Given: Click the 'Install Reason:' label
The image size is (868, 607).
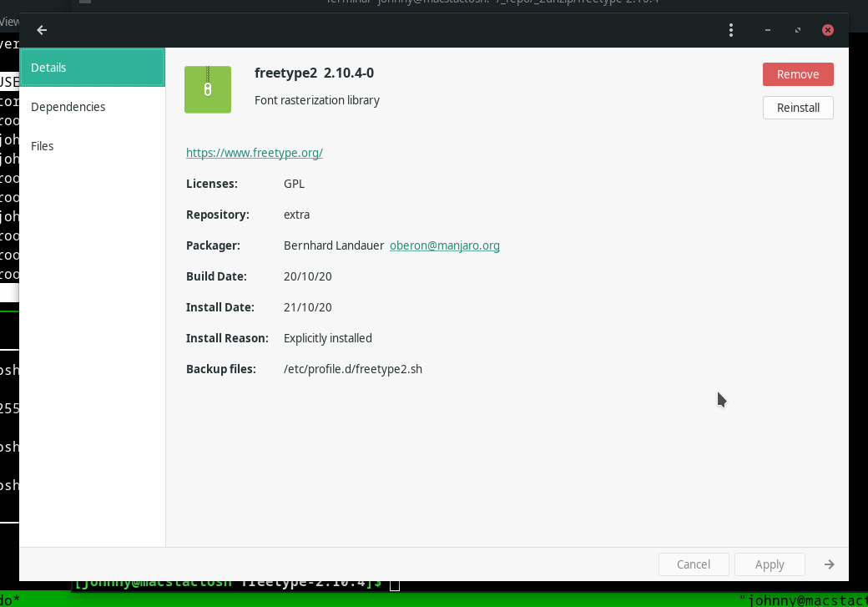Looking at the screenshot, I should (x=227, y=338).
